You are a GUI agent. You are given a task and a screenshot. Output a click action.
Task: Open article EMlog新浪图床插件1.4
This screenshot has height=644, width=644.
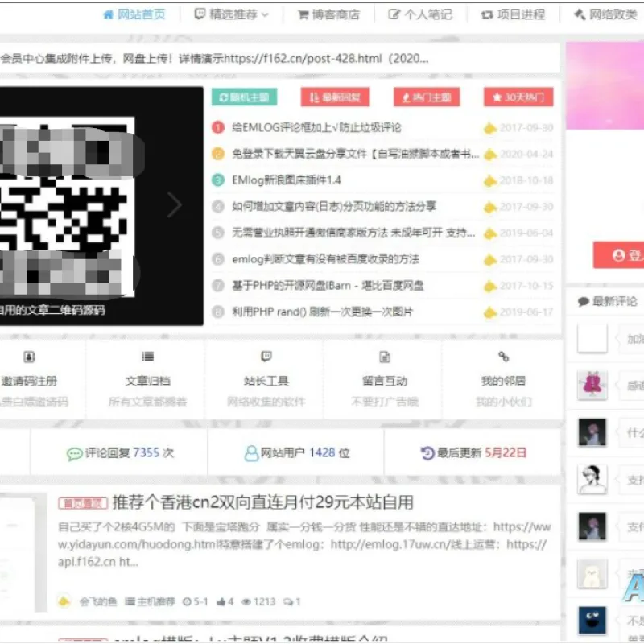point(287,180)
